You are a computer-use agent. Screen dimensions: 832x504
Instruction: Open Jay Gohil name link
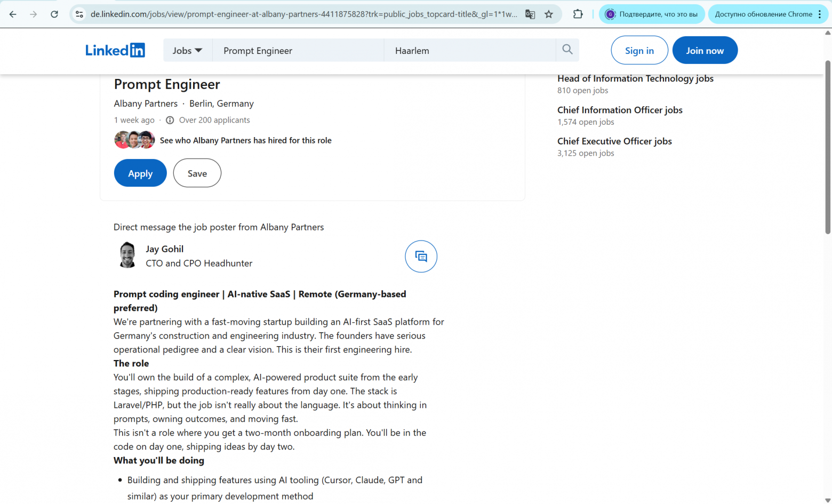point(165,249)
